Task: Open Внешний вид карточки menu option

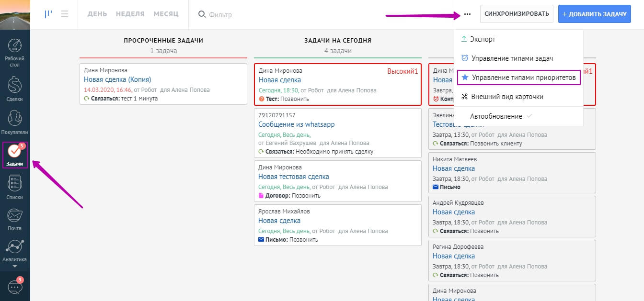Action: pos(507,97)
